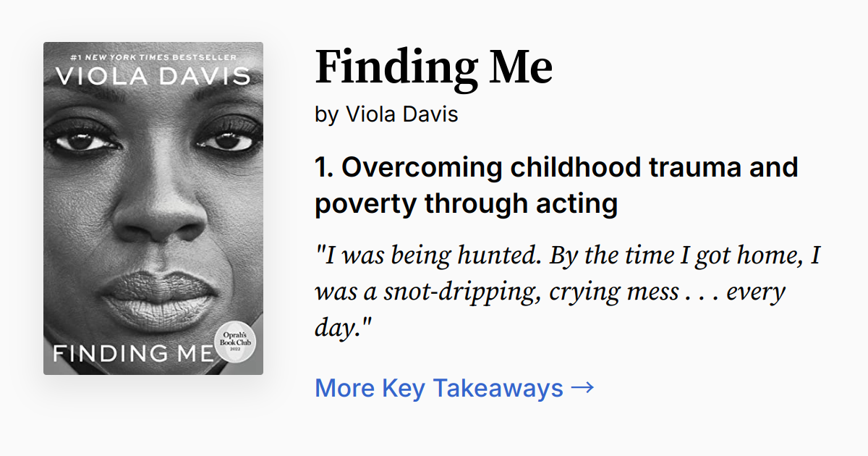
Task: Click "poverty through acting" in the heading
Action: coord(467,203)
